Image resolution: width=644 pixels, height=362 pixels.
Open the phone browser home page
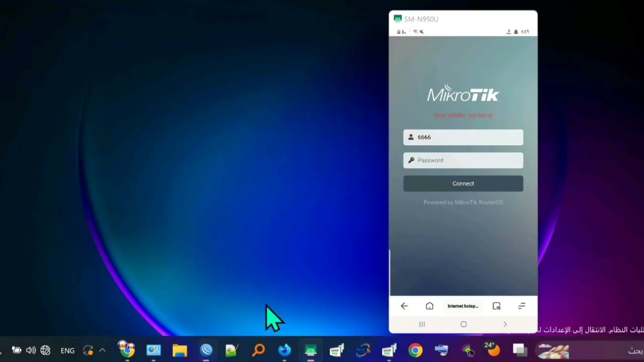tap(429, 306)
